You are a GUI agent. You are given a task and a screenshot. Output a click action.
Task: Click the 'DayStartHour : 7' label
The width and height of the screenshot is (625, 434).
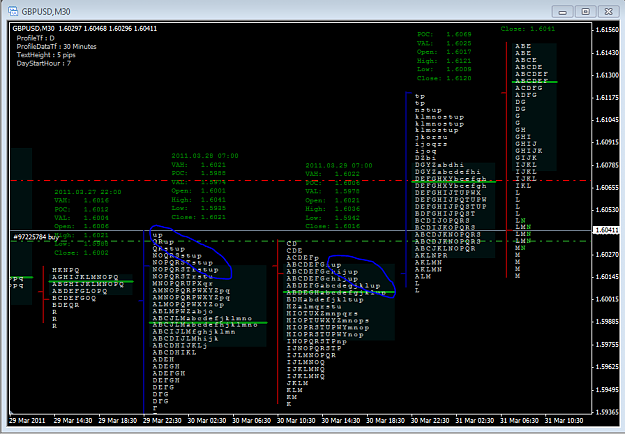[x=43, y=63]
